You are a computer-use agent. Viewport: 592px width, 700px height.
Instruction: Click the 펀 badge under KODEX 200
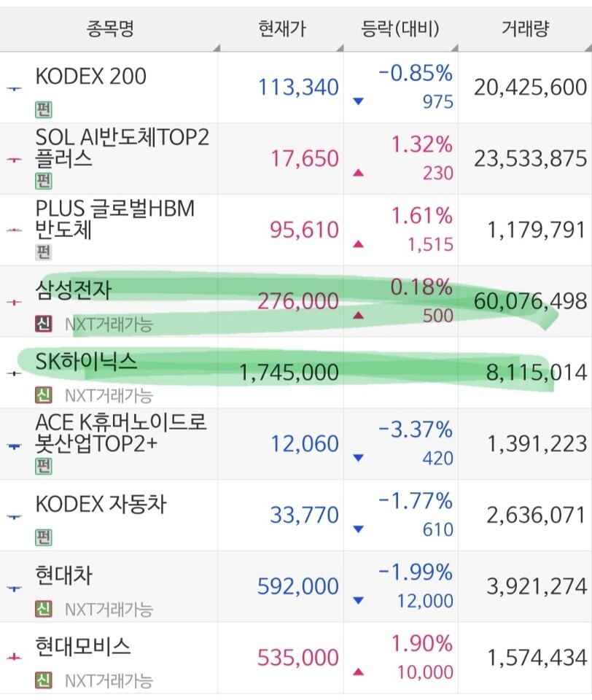[x=43, y=109]
